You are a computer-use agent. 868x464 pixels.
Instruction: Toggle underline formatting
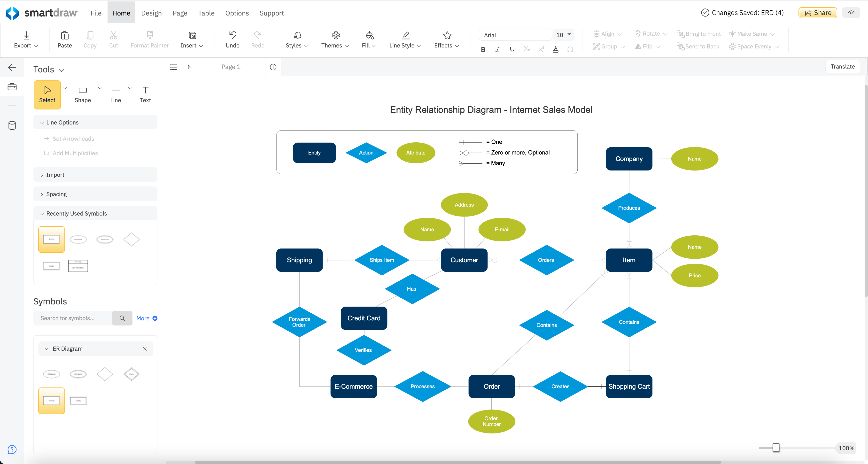(512, 49)
